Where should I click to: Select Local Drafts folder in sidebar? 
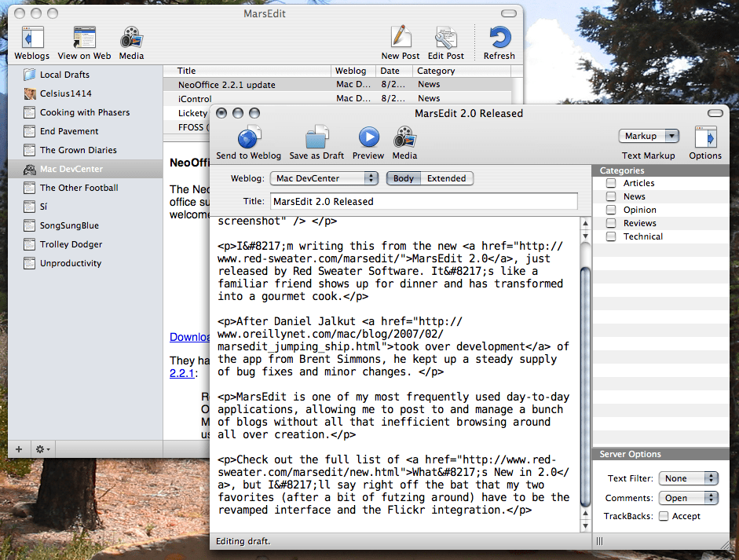point(86,75)
